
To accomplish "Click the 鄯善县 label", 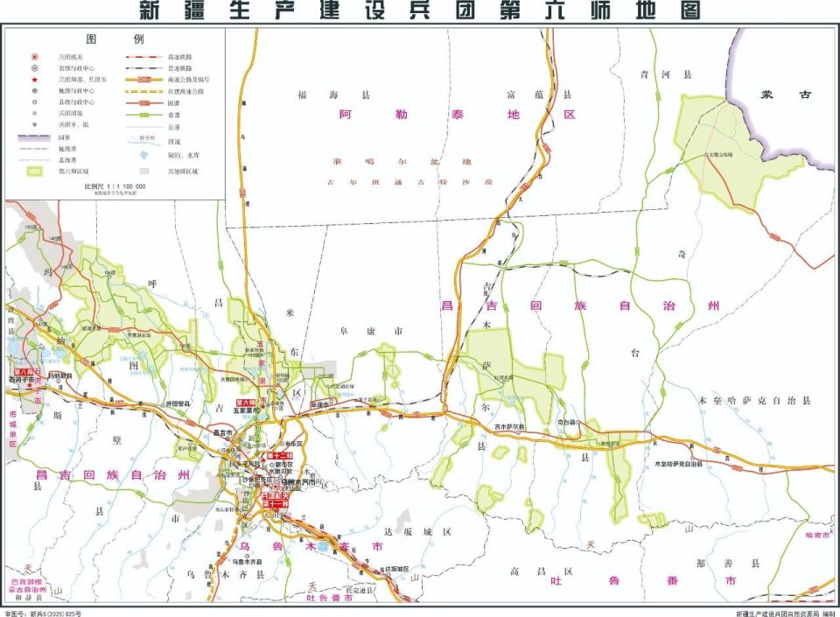I will click(728, 564).
